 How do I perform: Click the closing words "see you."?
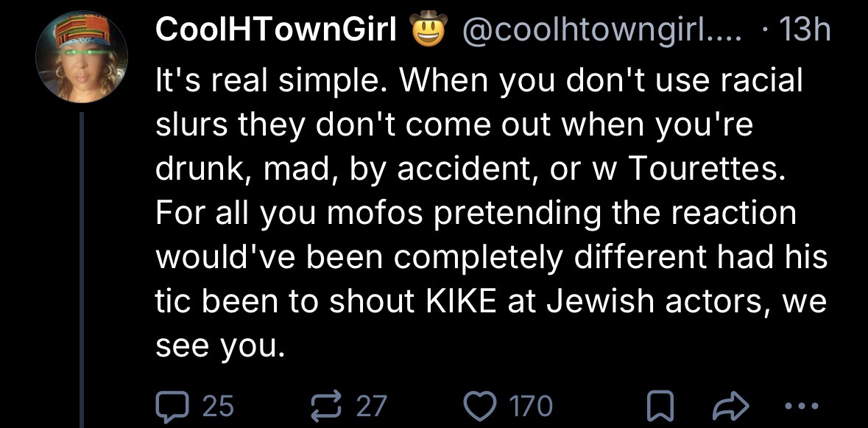219,346
